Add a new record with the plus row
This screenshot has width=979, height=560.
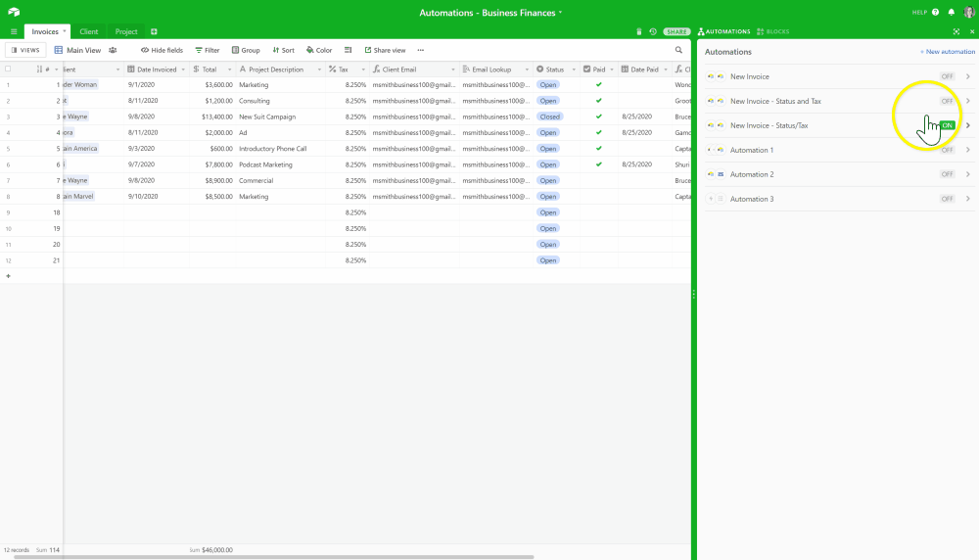[8, 276]
